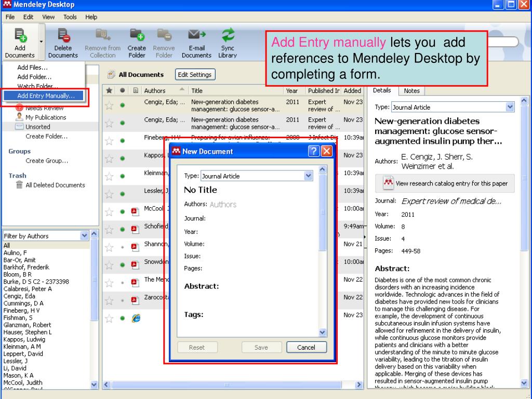Open the Add Documents dropdown arrow
532x399 pixels.
42,42
